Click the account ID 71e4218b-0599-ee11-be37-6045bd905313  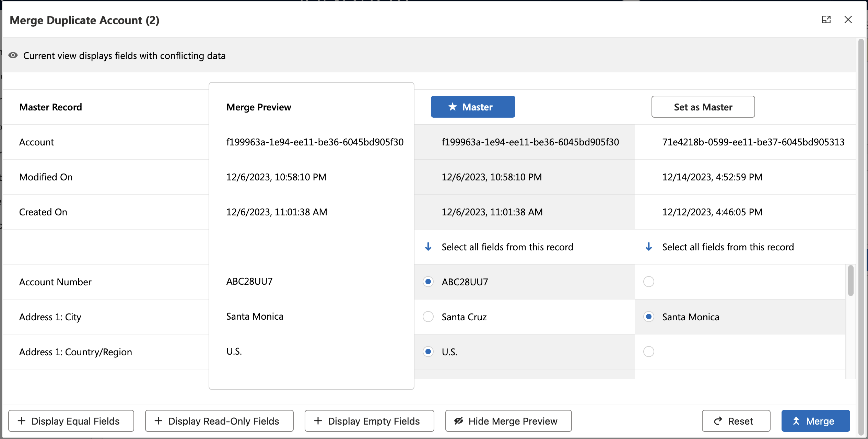point(753,142)
